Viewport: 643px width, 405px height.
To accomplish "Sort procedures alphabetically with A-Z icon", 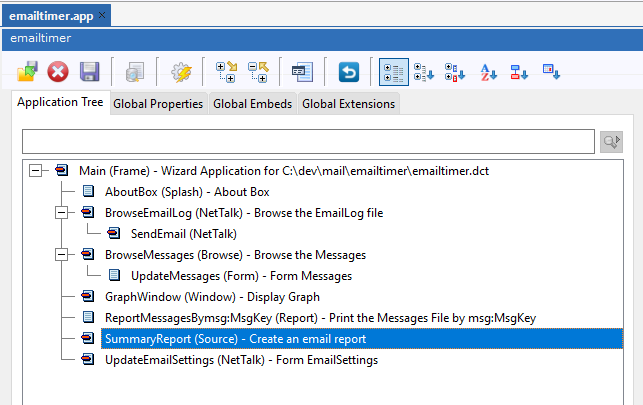I will click(x=489, y=72).
